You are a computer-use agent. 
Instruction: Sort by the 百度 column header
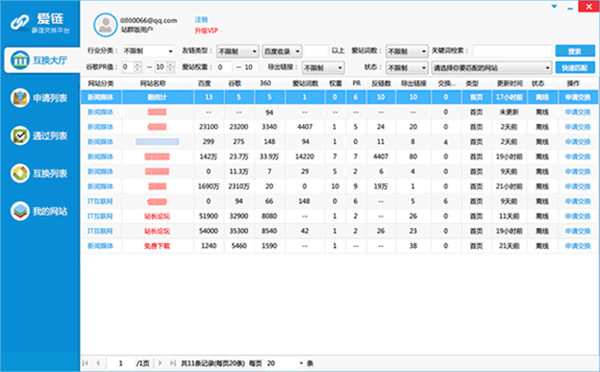[204, 83]
